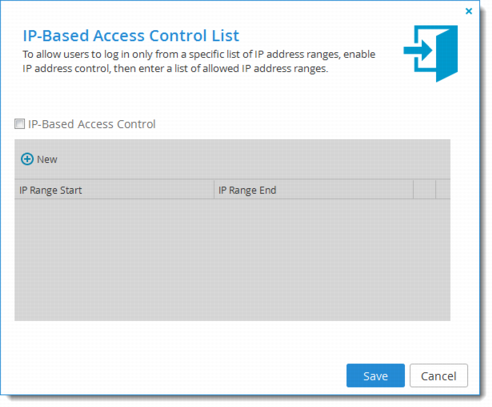
Task: Click the blank white area left of Save
Action: point(173,376)
